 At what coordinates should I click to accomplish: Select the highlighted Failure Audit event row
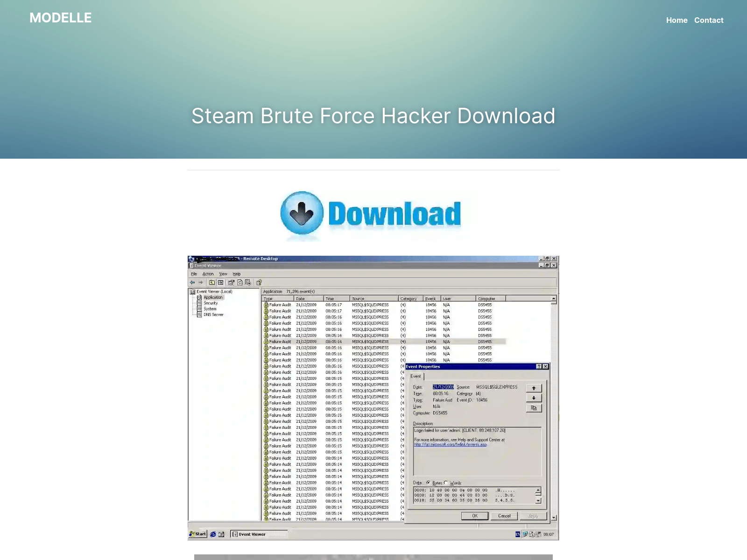[384, 342]
